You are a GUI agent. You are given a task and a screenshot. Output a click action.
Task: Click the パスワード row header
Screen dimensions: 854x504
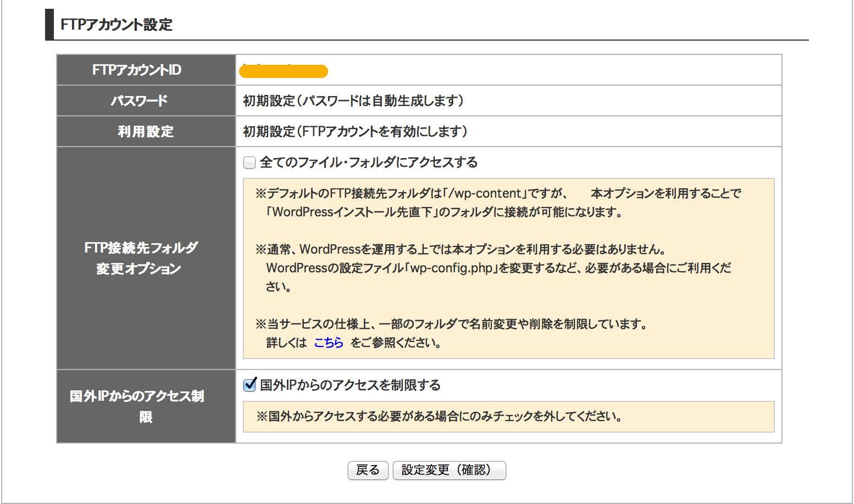point(139,101)
